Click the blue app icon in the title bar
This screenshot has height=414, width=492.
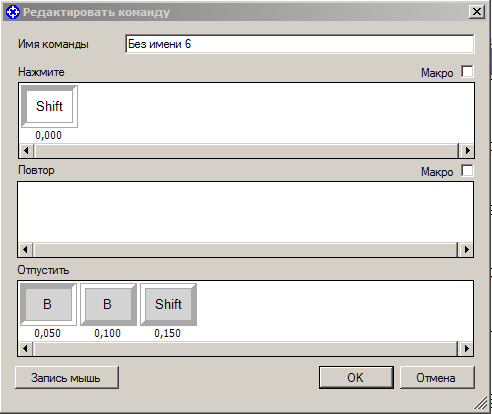13,13
